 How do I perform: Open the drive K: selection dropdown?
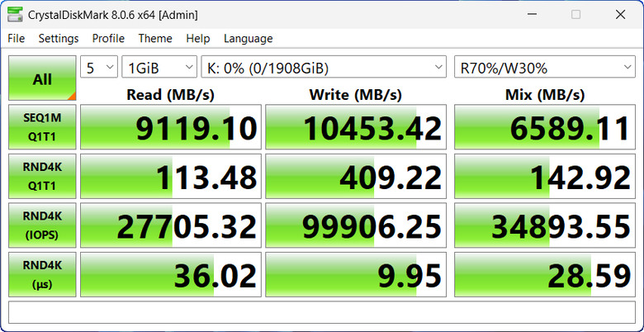(324, 67)
